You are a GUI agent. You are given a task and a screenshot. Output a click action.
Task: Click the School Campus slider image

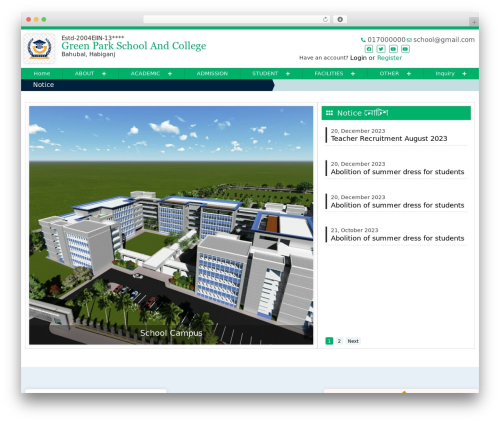tap(171, 225)
